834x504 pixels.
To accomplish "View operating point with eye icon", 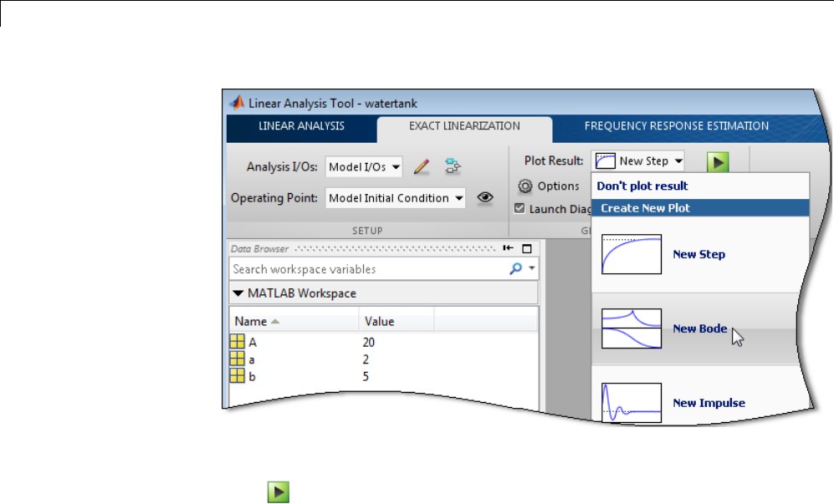I will coord(485,197).
